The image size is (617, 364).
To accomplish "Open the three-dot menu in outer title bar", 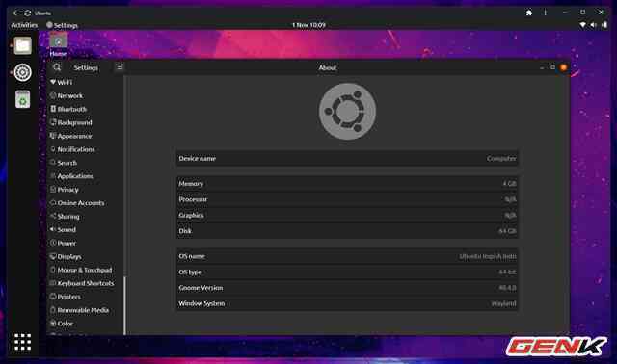I will (x=546, y=13).
